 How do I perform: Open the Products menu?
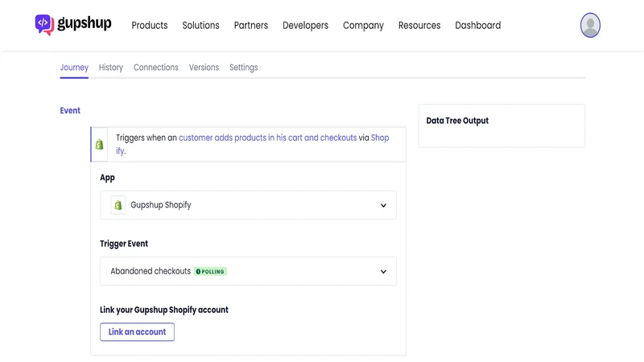click(x=150, y=26)
